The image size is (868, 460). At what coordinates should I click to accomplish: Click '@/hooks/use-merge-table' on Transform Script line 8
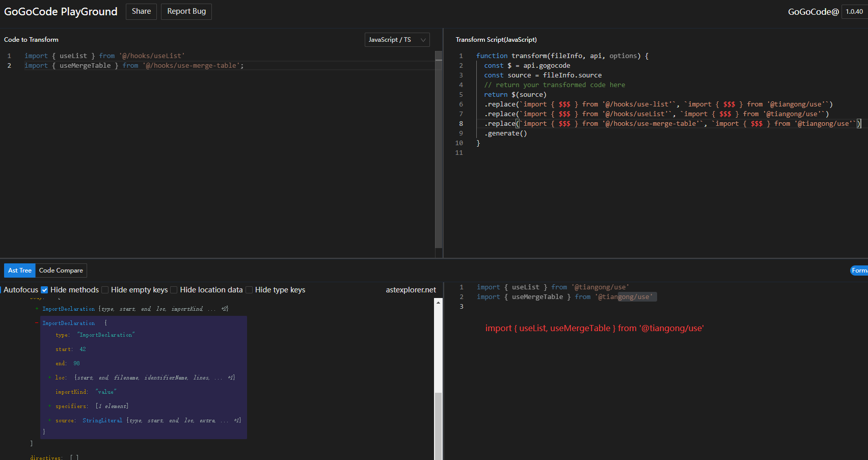651,124
